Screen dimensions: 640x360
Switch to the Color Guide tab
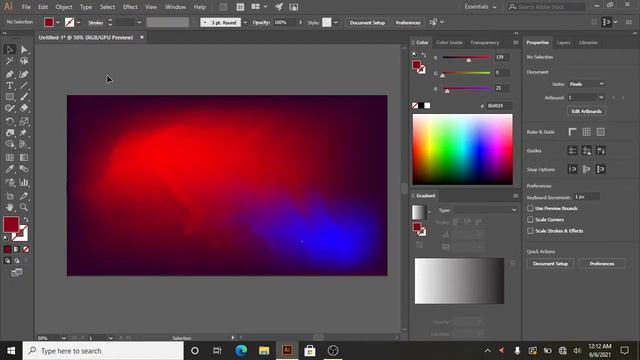click(x=449, y=42)
